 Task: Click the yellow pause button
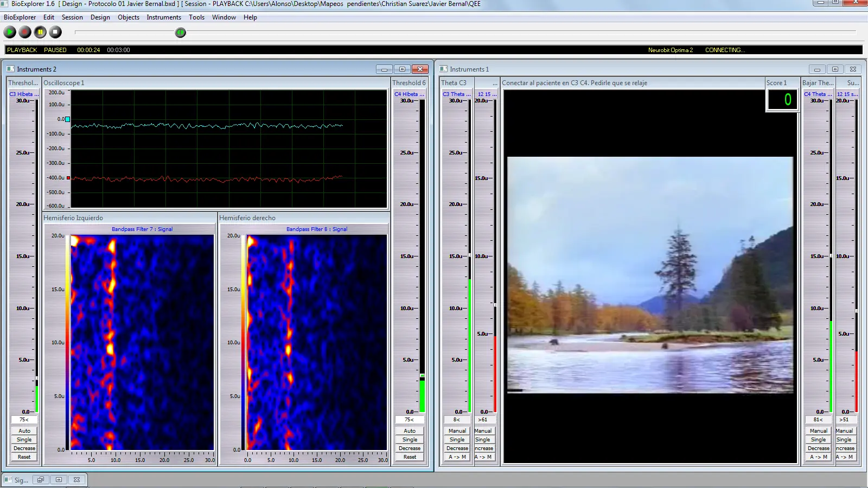pyautogui.click(x=40, y=32)
